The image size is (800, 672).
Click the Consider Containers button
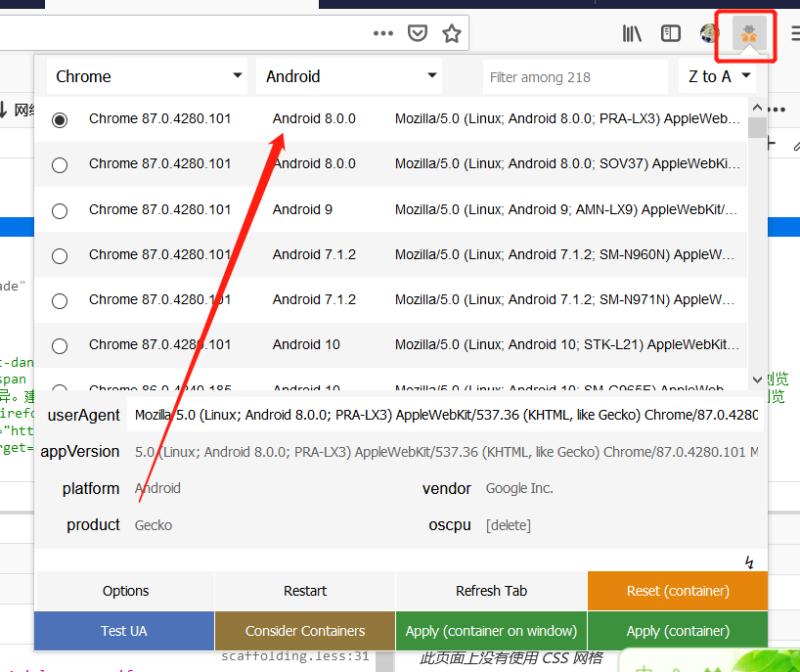[305, 631]
